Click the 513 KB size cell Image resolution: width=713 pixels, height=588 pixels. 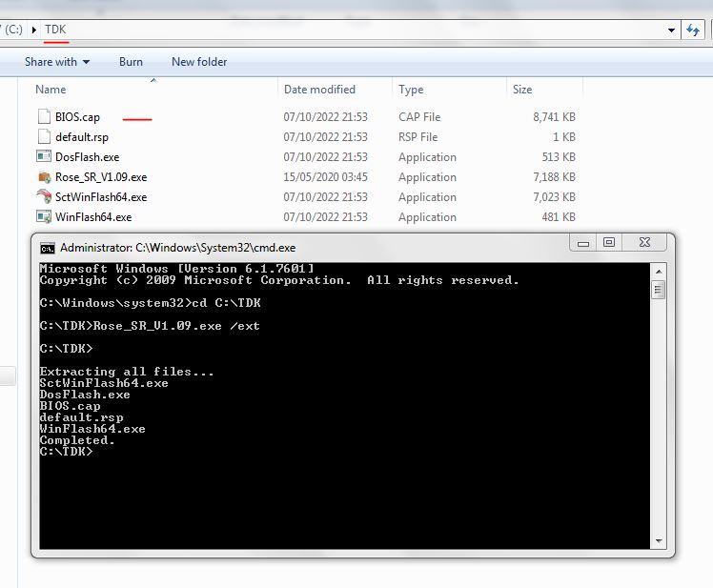coord(559,157)
